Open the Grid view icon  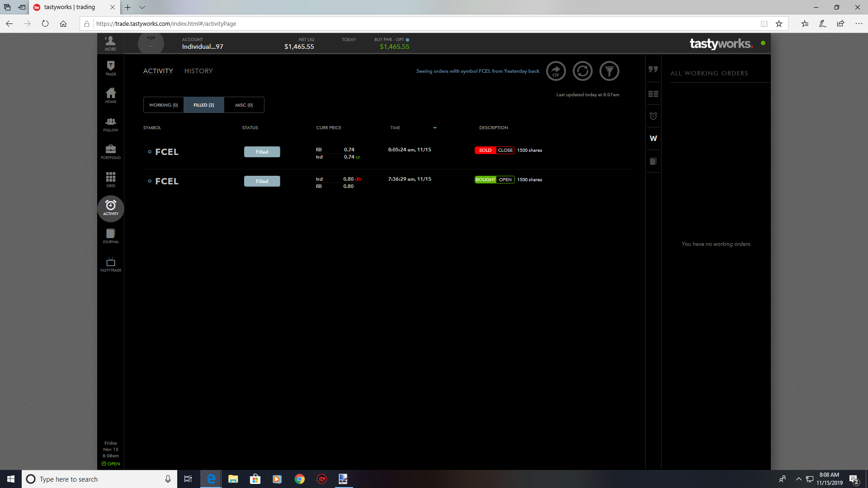(x=111, y=179)
